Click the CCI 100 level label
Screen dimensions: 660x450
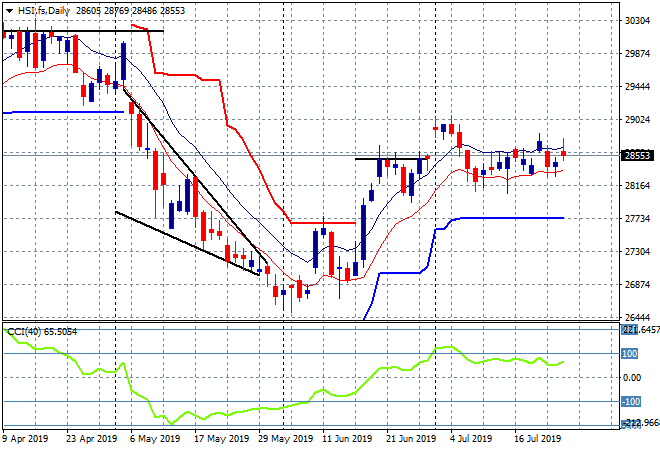(631, 354)
